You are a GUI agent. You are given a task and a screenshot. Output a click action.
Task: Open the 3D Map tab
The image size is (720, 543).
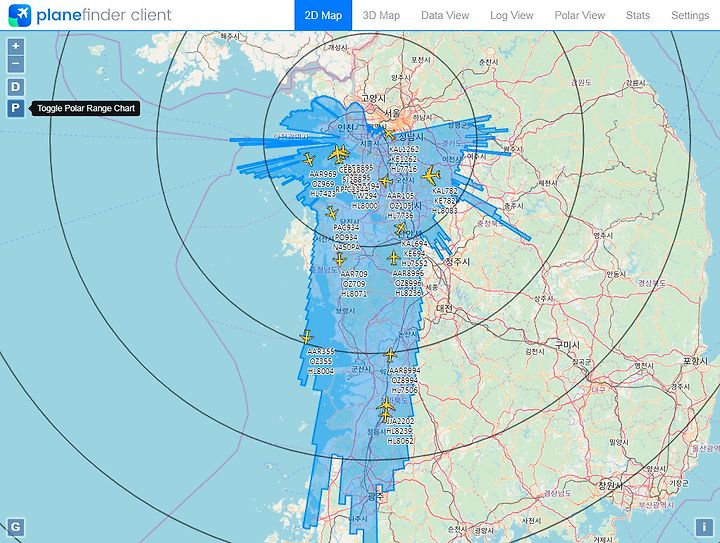coord(381,15)
